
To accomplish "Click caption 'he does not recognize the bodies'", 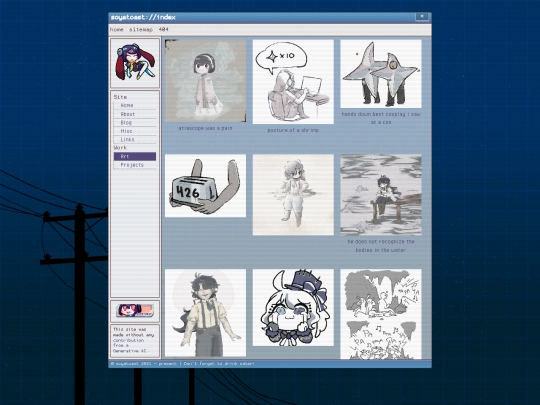I will (381, 246).
